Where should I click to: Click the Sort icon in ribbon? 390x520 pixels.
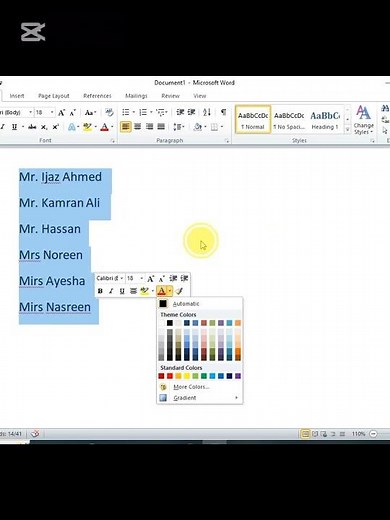pyautogui.click(x=207, y=112)
